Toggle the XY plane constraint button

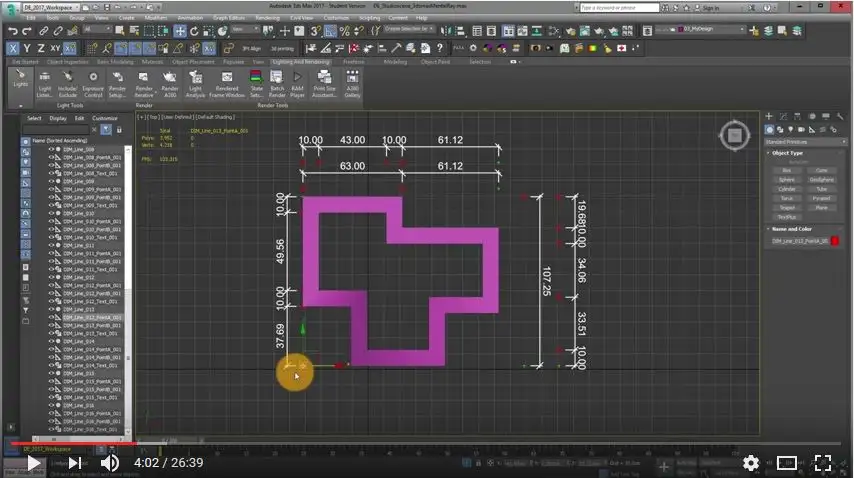click(55, 48)
